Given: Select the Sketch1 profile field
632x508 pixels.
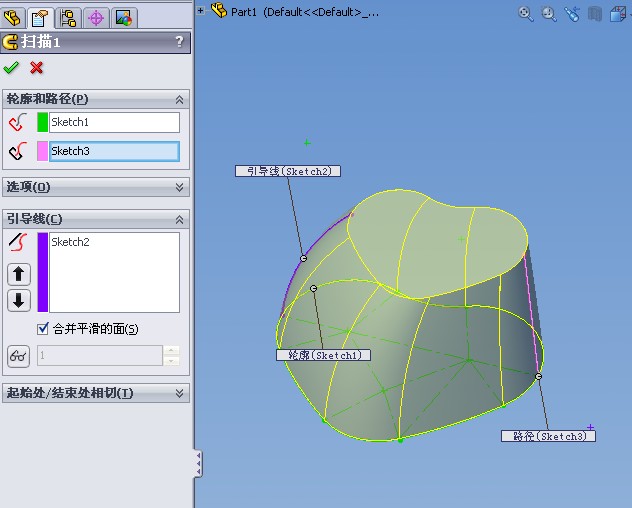Looking at the screenshot, I should (x=114, y=122).
